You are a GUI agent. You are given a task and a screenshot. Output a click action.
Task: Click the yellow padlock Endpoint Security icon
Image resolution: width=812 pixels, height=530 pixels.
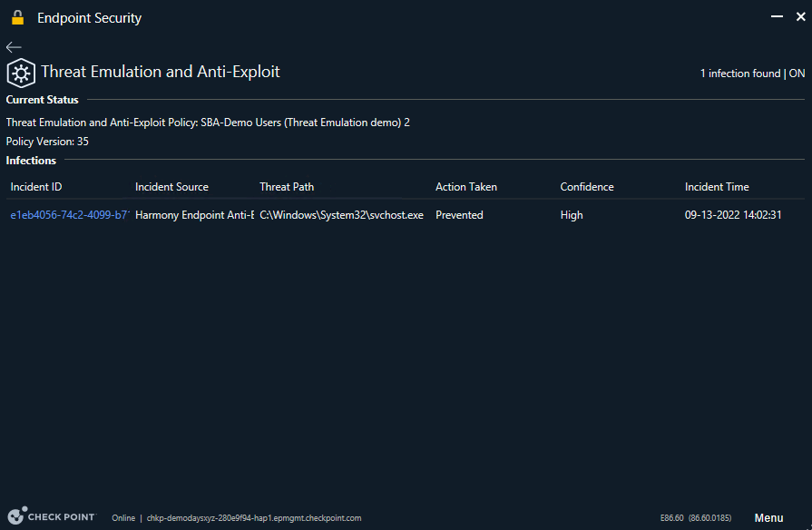tap(17, 17)
